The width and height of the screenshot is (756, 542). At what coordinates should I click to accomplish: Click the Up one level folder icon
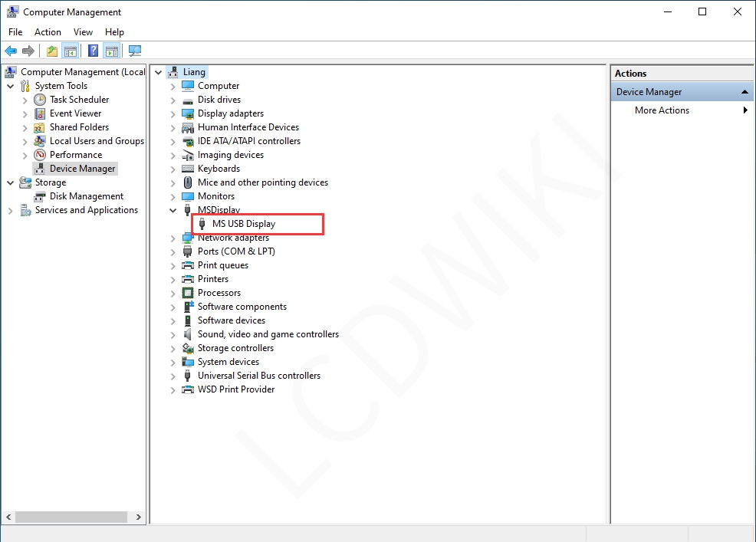[52, 51]
